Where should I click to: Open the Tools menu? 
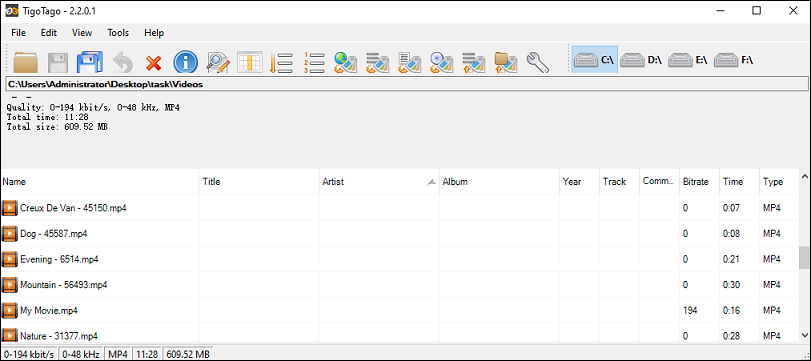pyautogui.click(x=118, y=33)
